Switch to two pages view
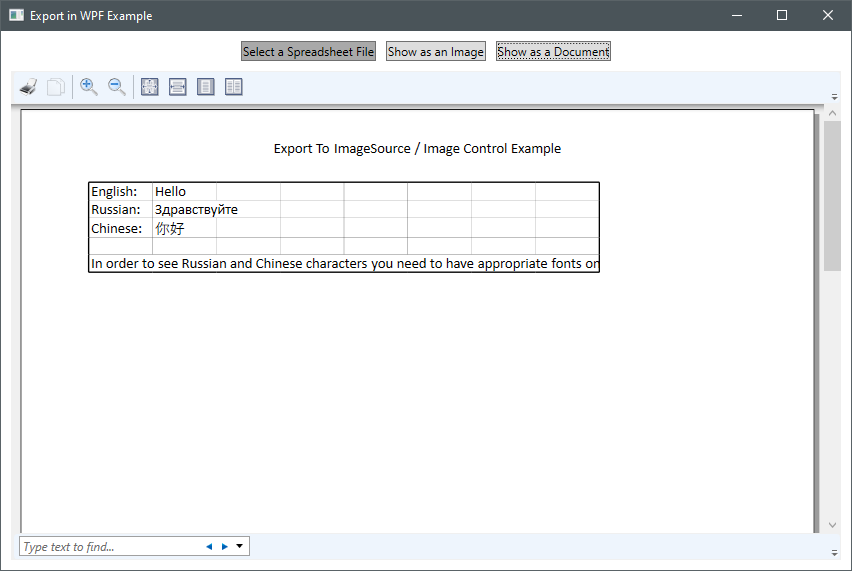 pyautogui.click(x=234, y=87)
